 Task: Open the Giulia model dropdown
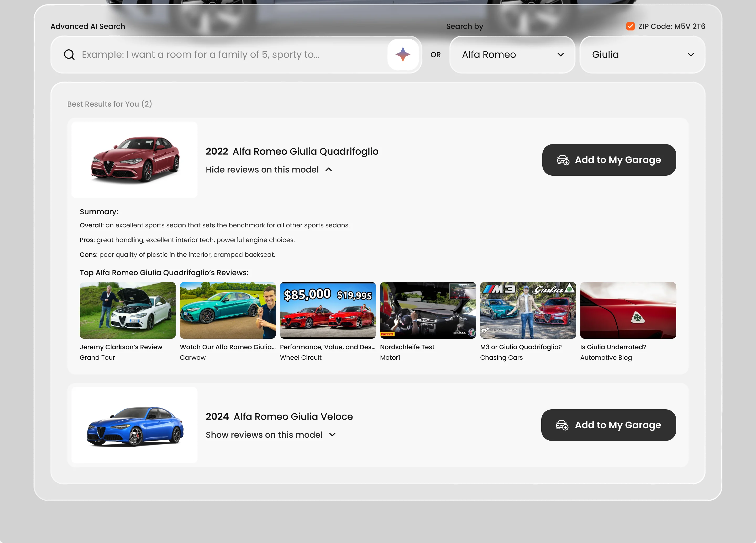pos(642,54)
